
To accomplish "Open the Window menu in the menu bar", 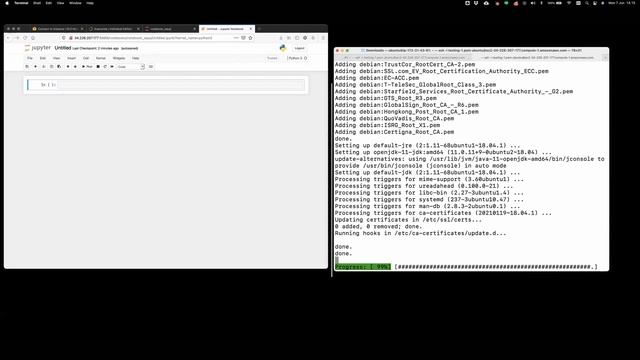I will (x=75, y=3).
